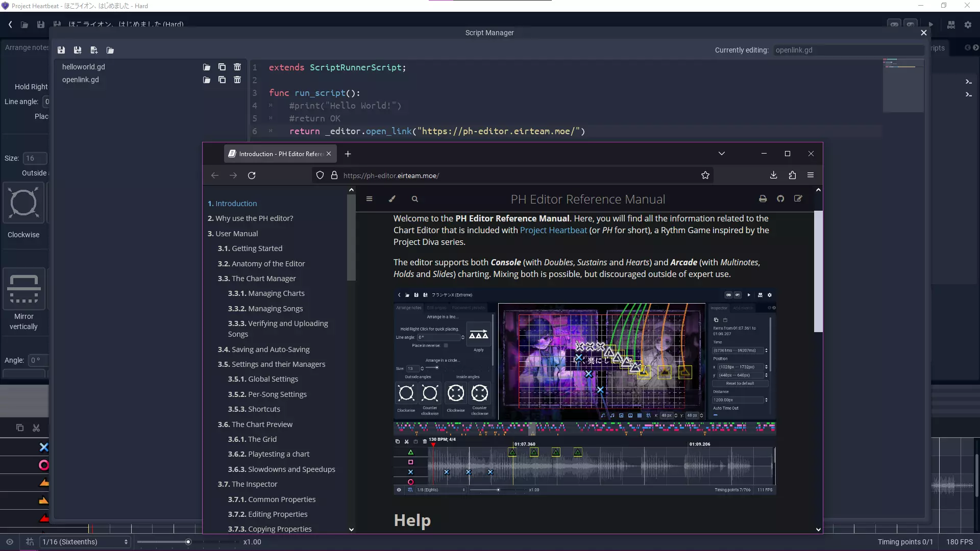
Task: Open the Firefox application hamburger menu
Action: coord(811,175)
